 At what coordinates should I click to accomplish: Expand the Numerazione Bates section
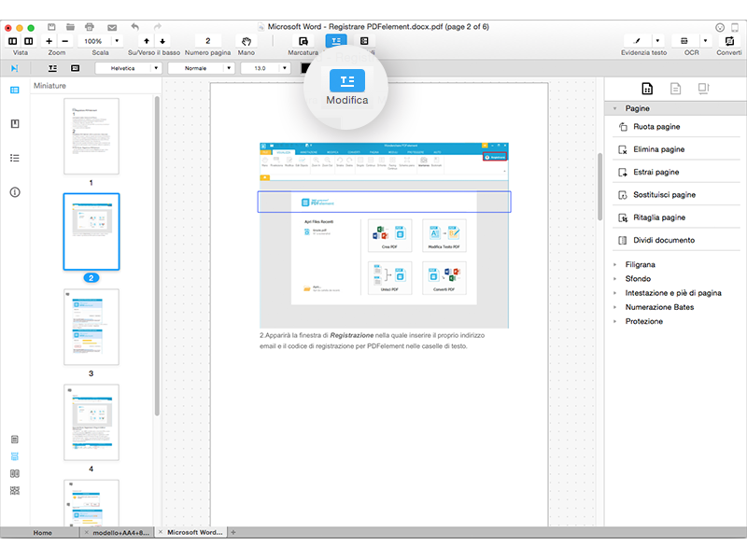(x=615, y=308)
